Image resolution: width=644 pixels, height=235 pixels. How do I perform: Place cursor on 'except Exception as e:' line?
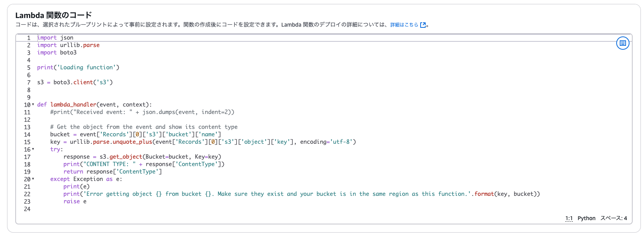(x=86, y=179)
